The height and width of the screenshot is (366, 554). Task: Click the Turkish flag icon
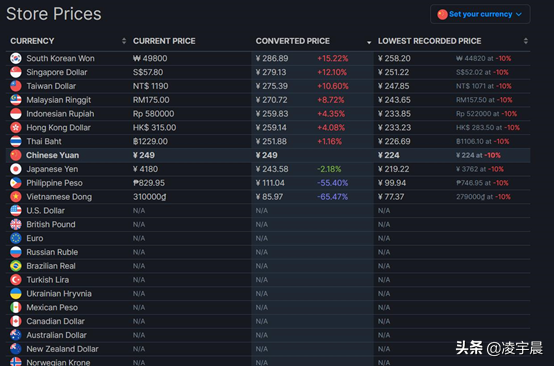[x=16, y=280]
